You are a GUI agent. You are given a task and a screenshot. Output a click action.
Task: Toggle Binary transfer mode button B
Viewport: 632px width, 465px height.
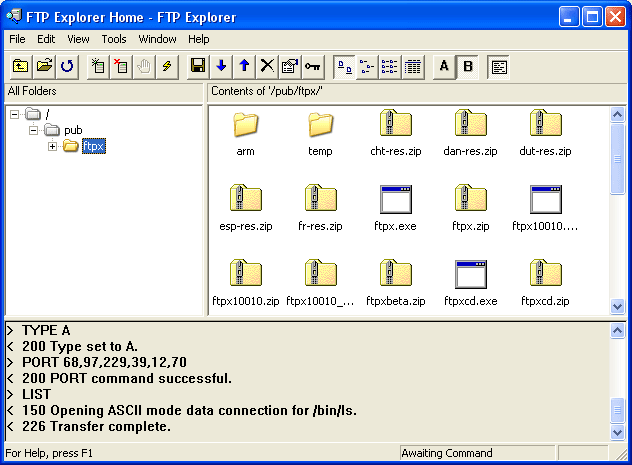(467, 66)
